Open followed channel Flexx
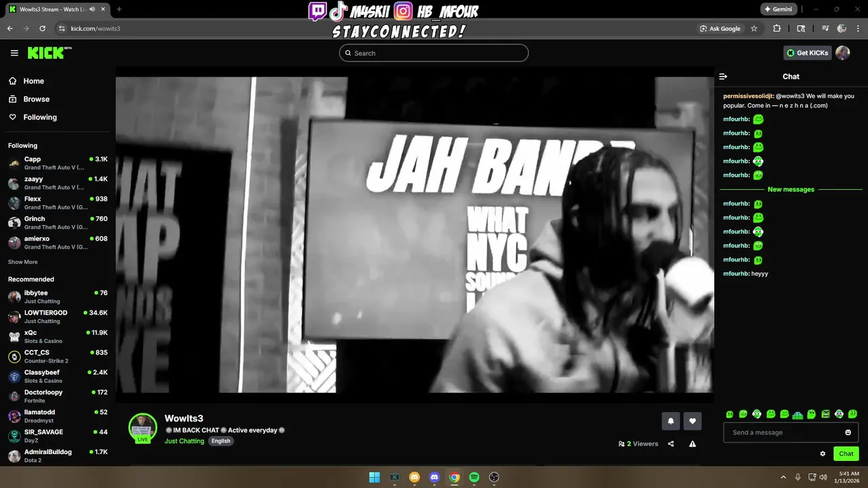 click(x=58, y=203)
